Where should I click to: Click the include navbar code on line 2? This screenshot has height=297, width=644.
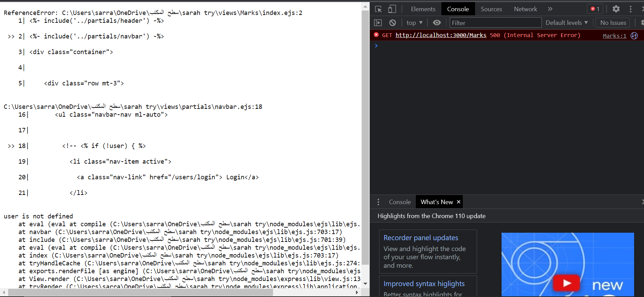click(x=97, y=36)
